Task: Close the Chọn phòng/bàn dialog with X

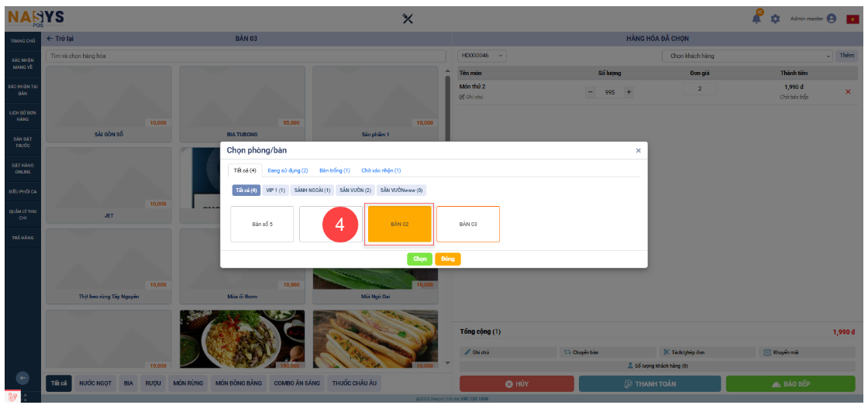Action: coord(638,151)
